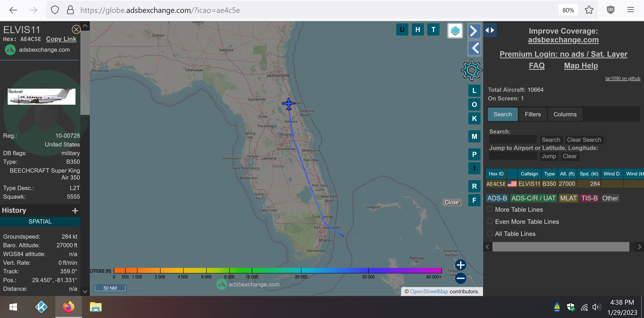Click the TIS-B source legend label
The height and width of the screenshot is (318, 644).
(589, 198)
